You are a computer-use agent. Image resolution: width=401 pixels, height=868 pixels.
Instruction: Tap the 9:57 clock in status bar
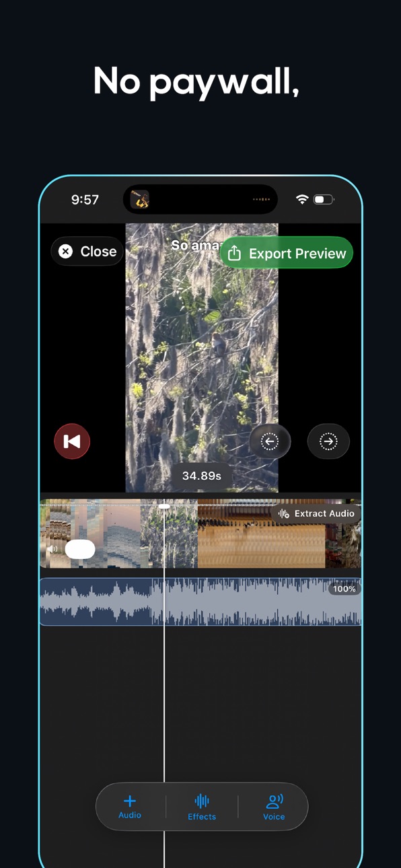[85, 199]
